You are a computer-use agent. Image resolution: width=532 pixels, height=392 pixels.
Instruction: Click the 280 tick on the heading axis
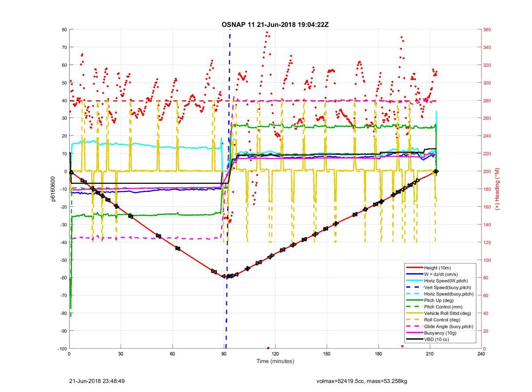click(x=487, y=101)
